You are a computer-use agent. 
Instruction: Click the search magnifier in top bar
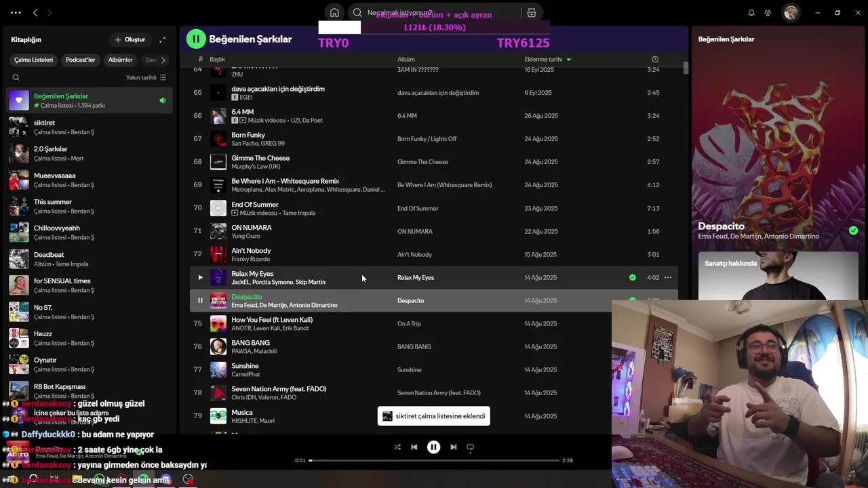click(x=357, y=13)
